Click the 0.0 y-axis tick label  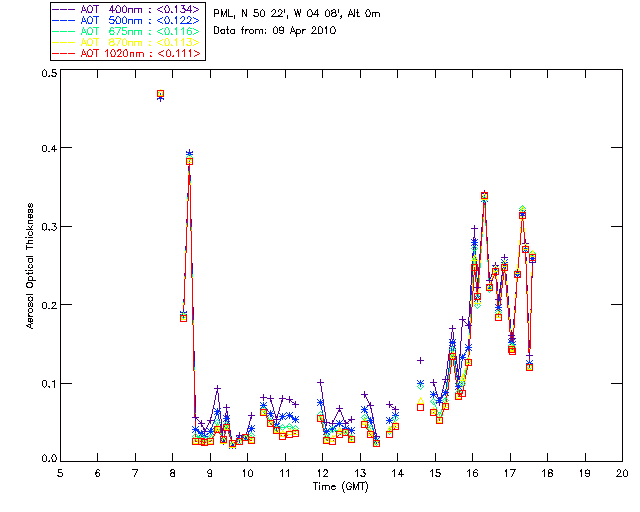[x=49, y=458]
